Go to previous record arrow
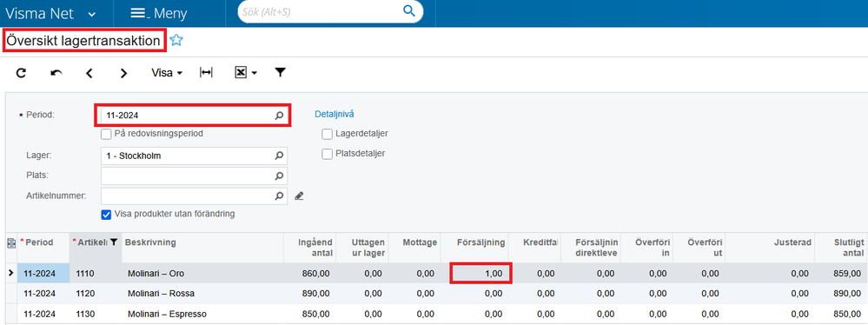Image resolution: width=868 pixels, height=325 pixels. pyautogui.click(x=89, y=73)
